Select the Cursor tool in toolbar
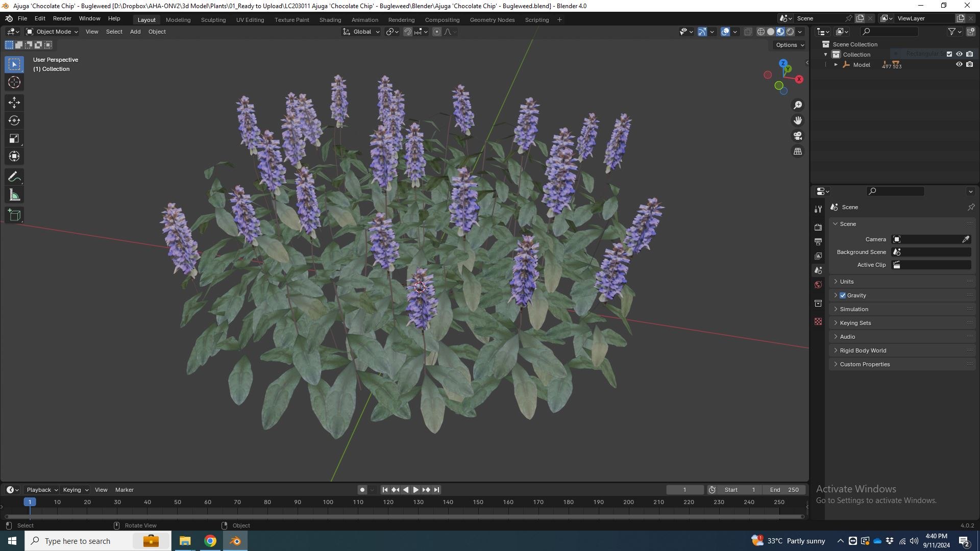Image resolution: width=980 pixels, height=551 pixels. pyautogui.click(x=14, y=82)
